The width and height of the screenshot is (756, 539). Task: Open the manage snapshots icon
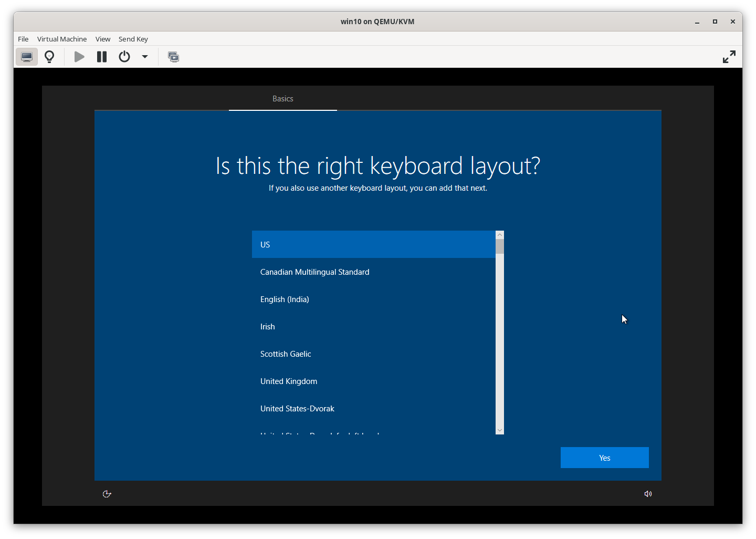(173, 57)
